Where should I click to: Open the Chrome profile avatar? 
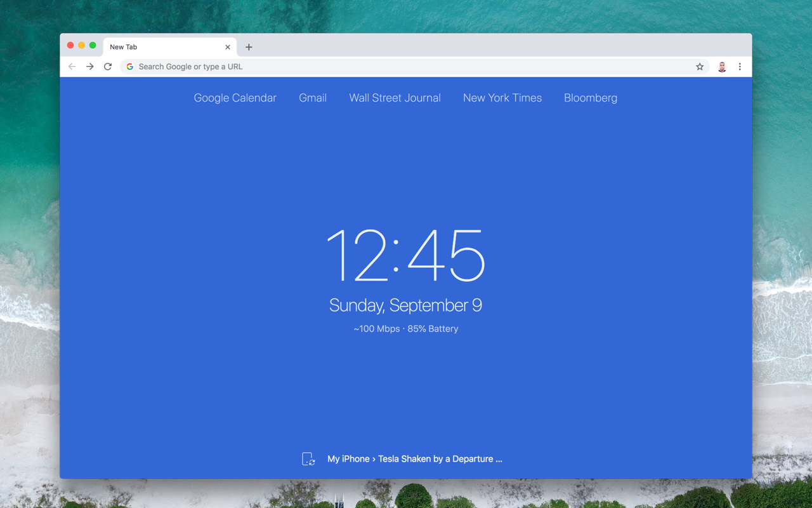tap(722, 67)
